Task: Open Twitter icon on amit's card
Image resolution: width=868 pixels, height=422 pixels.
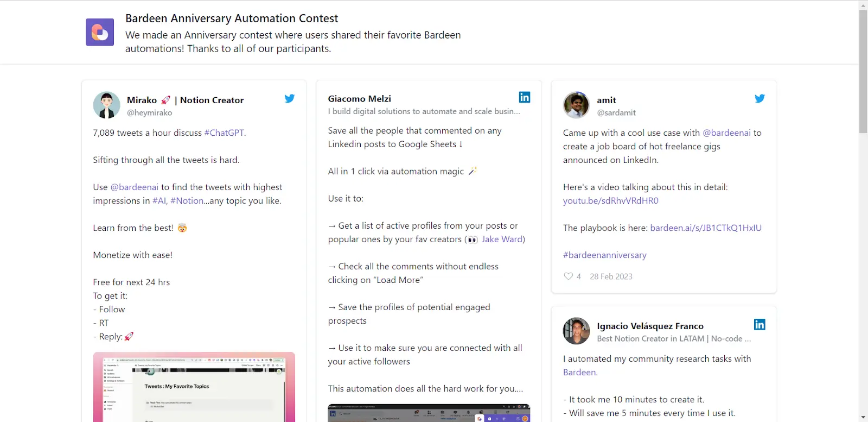Action: [x=759, y=98]
